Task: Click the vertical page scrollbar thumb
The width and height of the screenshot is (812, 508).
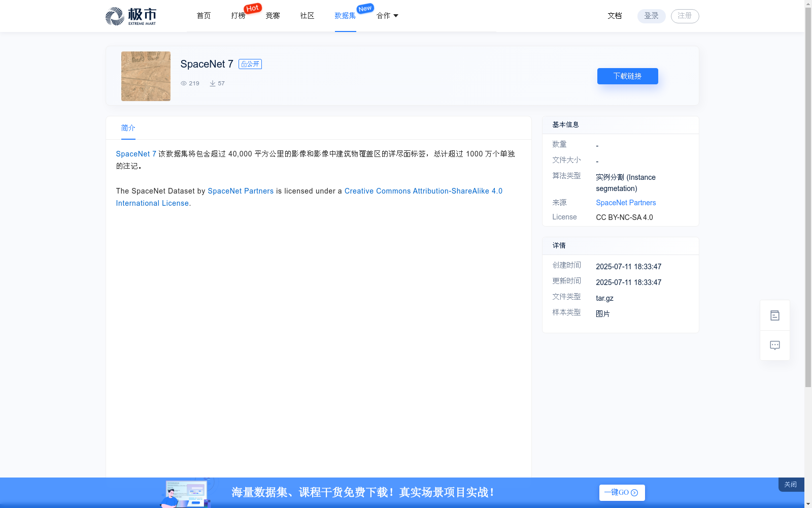Action: pyautogui.click(x=808, y=197)
